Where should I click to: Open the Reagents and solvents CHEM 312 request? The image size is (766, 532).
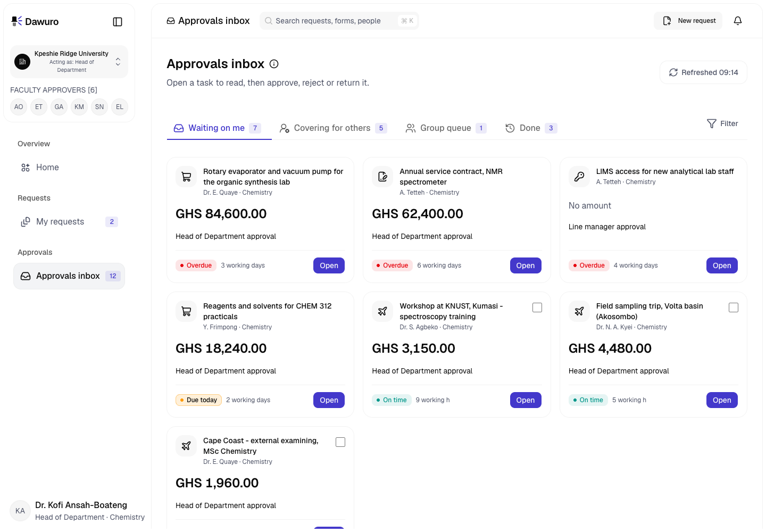[x=329, y=400]
